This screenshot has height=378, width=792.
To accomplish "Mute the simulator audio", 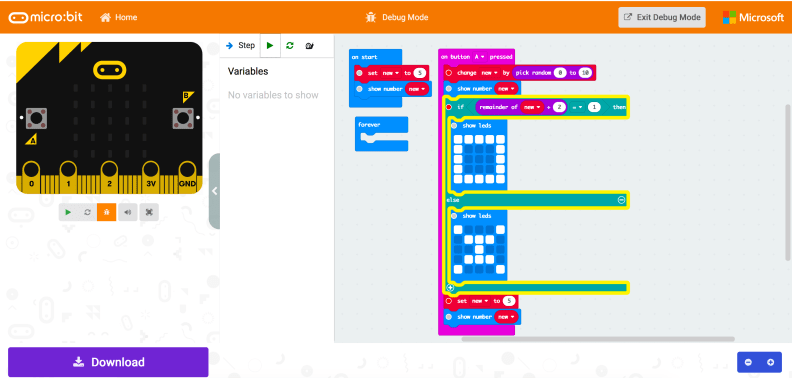I will point(128,212).
